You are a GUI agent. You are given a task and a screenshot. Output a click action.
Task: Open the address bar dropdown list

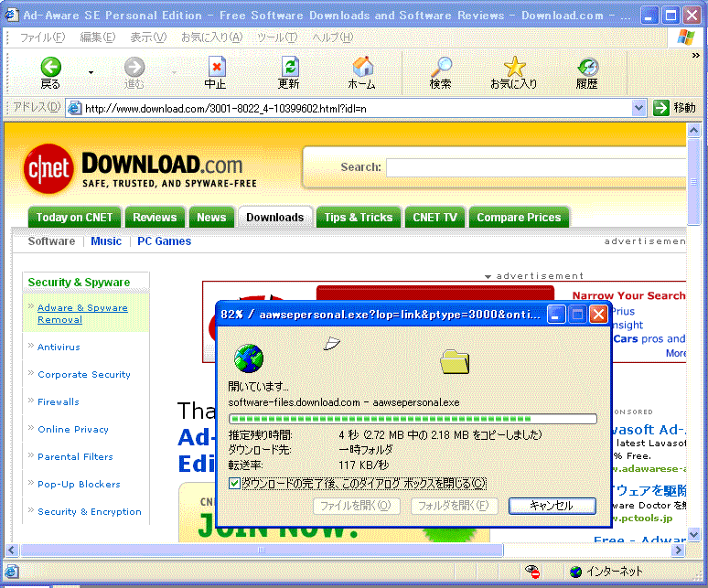638,108
